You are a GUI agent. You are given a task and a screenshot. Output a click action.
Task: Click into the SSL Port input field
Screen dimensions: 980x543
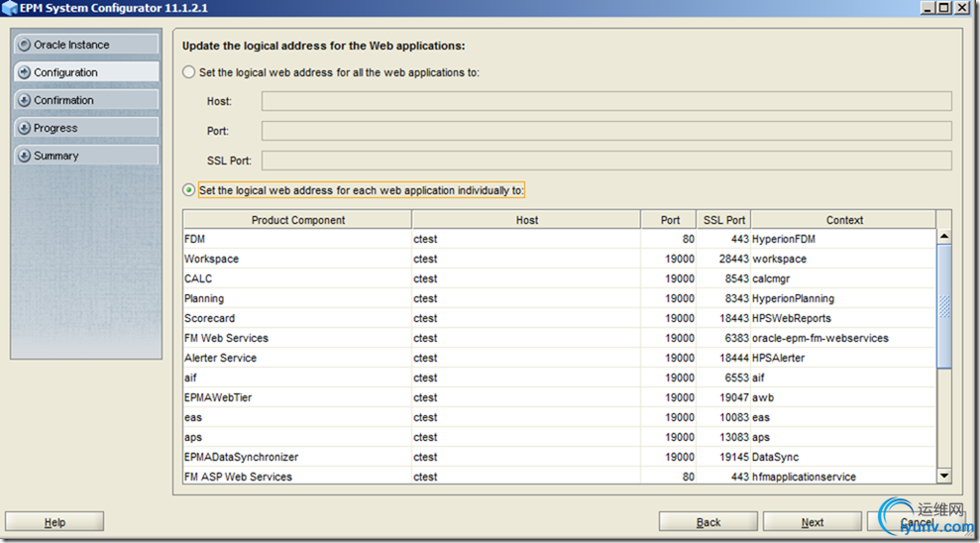click(606, 161)
